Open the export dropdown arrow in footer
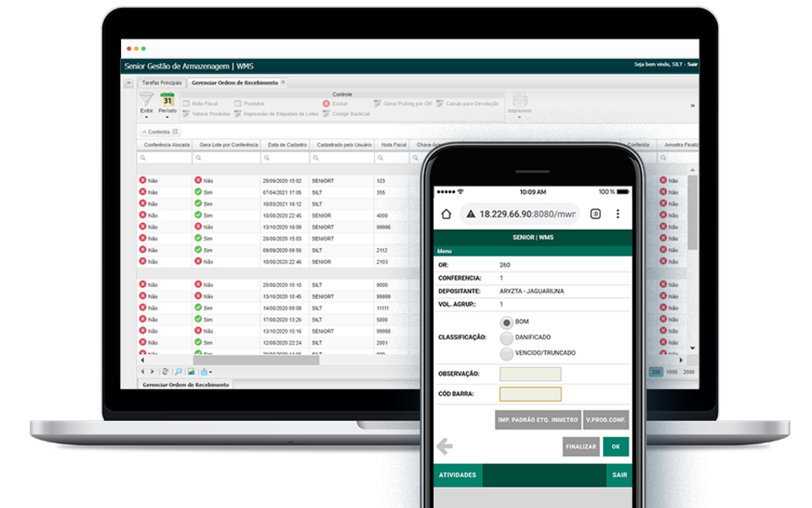 [211, 373]
